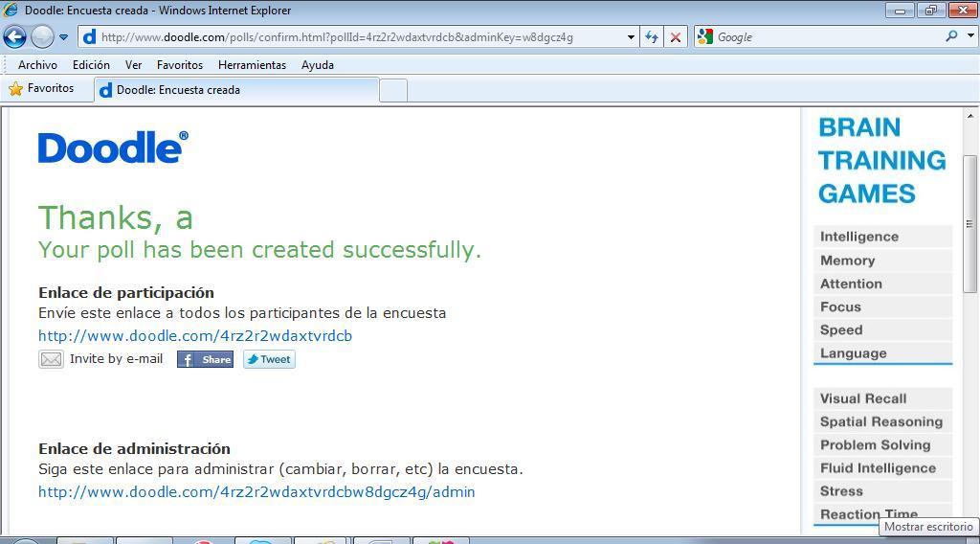Open the search provider dropdown arrow
Viewport: 980px width, 544px height.
coord(969,36)
